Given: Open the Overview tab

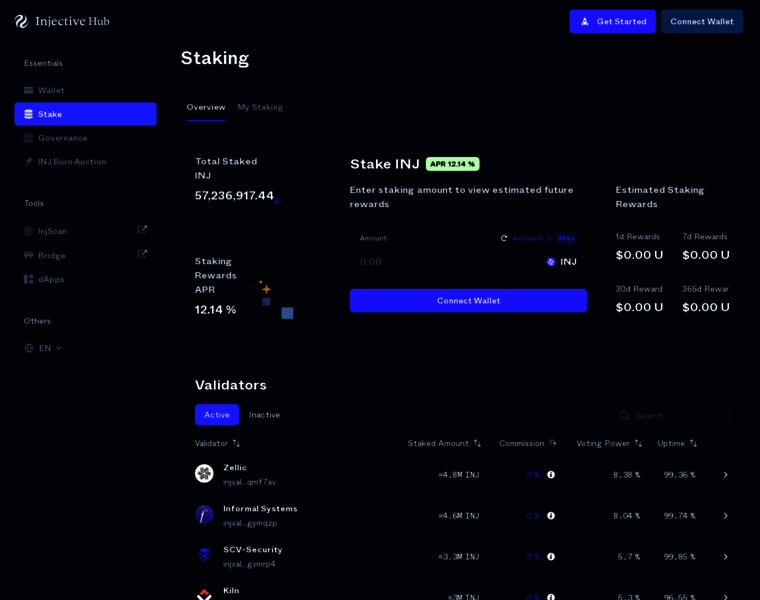Looking at the screenshot, I should [x=206, y=107].
